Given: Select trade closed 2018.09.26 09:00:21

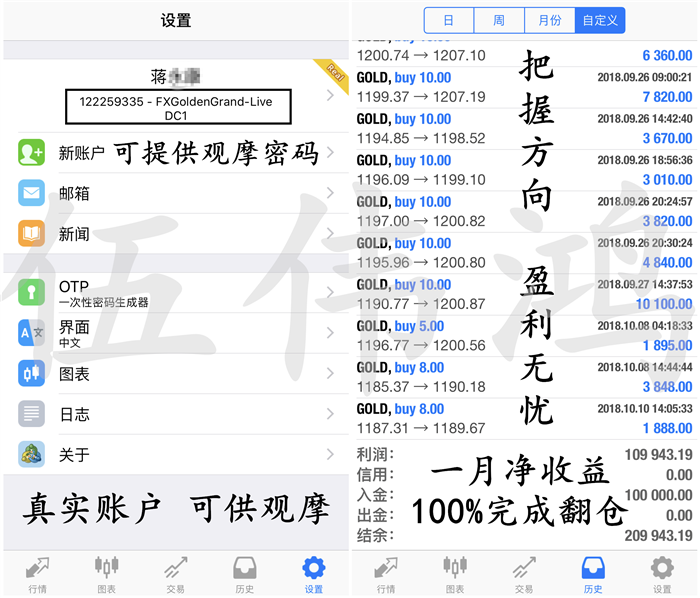Looking at the screenshot, I should [525, 87].
